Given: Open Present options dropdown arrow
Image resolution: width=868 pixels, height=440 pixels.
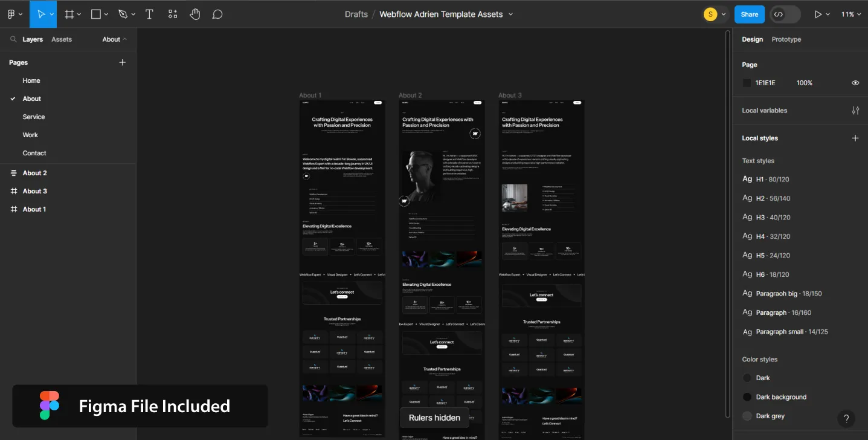Looking at the screenshot, I should pyautogui.click(x=828, y=15).
